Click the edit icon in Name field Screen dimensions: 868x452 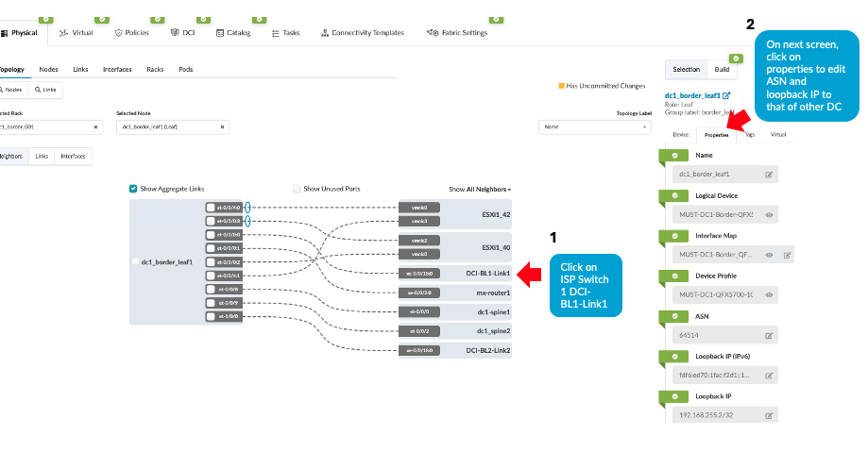[x=769, y=175]
